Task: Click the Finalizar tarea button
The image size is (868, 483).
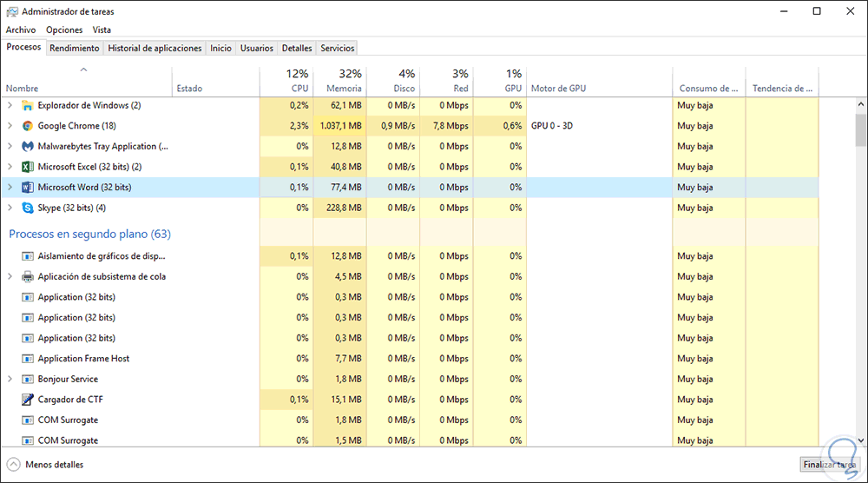Action: 830,465
